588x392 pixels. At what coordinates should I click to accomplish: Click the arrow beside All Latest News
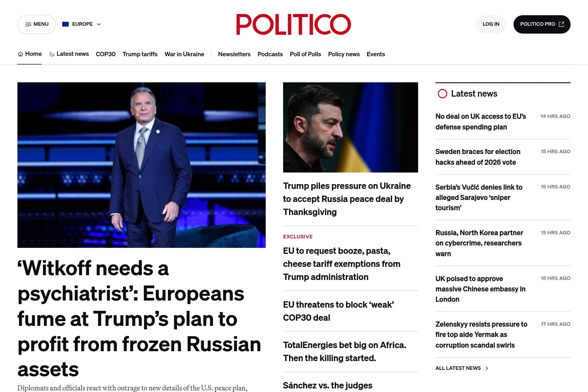click(x=487, y=368)
